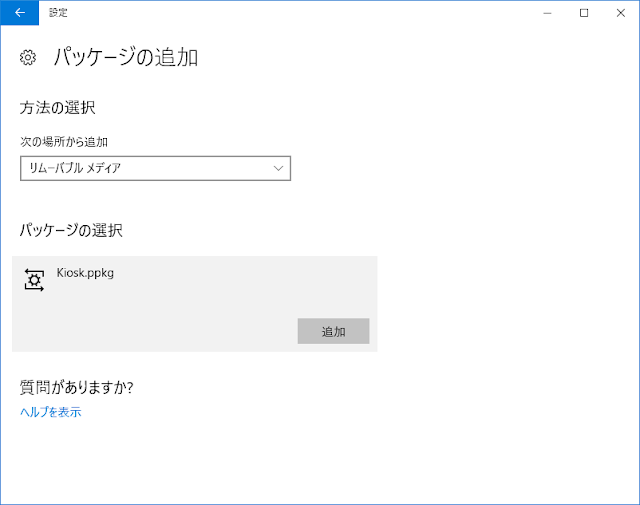The width and height of the screenshot is (640, 505).
Task: Open the ヘルプを表示 link
Action: [x=51, y=412]
